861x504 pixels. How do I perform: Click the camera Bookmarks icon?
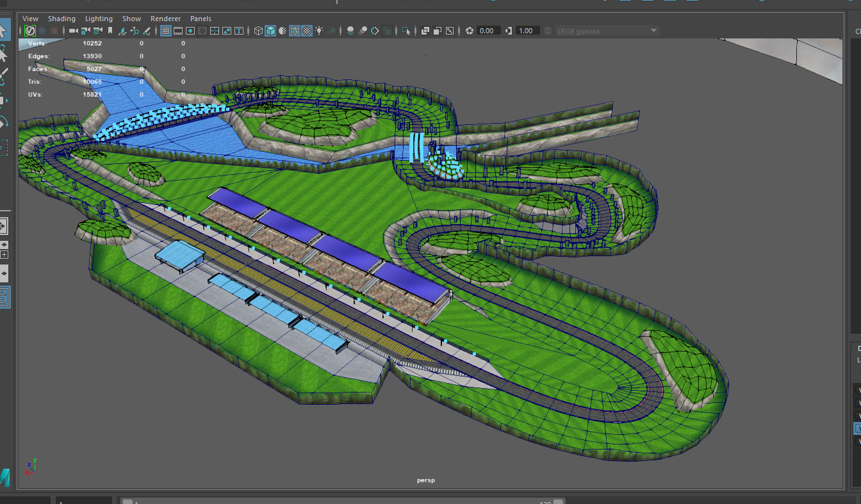(110, 31)
